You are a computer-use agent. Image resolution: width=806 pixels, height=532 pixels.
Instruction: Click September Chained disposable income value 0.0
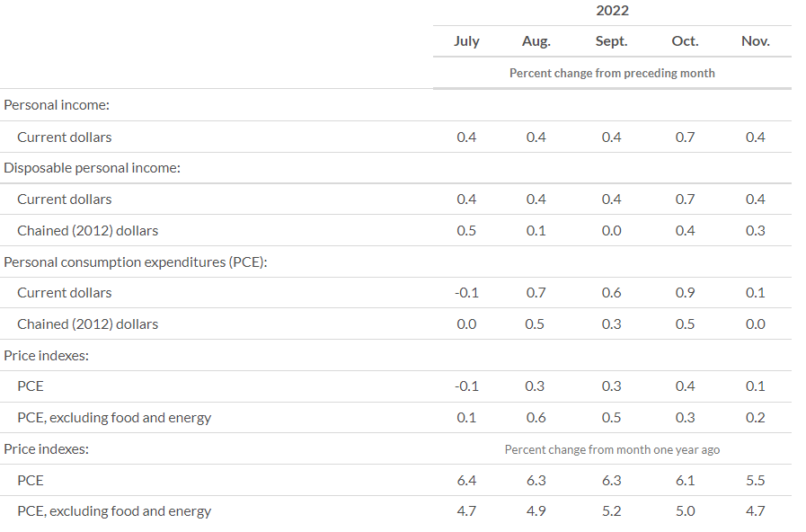tap(611, 231)
